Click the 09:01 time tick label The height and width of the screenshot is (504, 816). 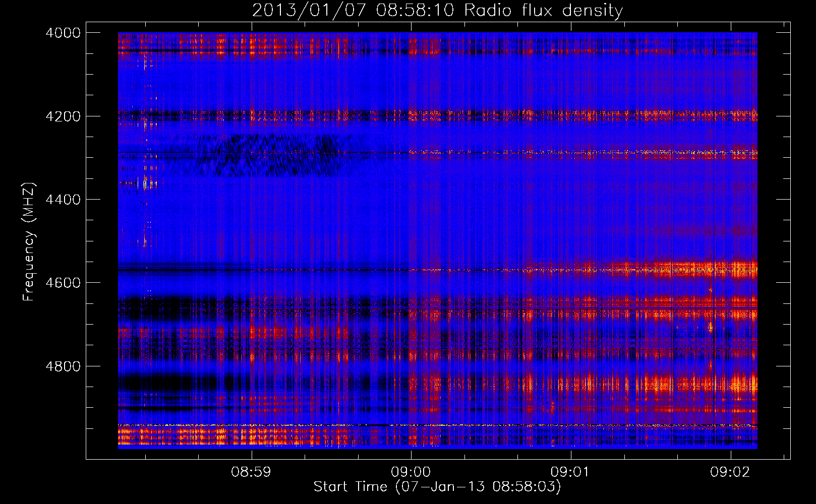(x=570, y=472)
